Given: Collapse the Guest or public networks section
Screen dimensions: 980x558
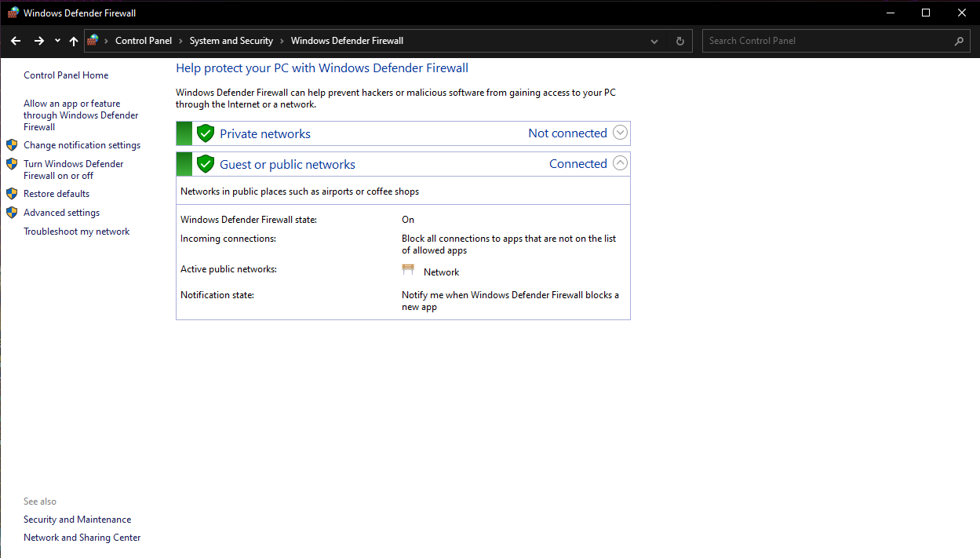Looking at the screenshot, I should pos(620,162).
